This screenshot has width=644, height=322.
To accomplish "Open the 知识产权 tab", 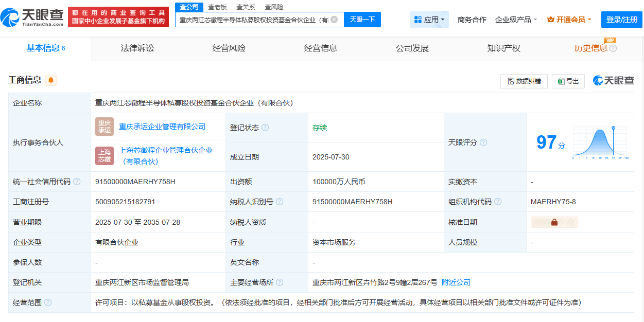I will [x=504, y=48].
